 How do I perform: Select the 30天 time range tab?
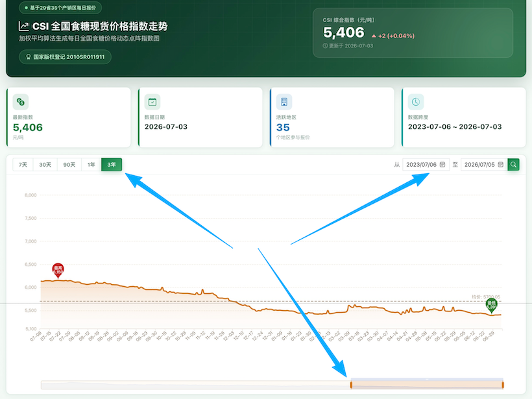click(x=45, y=165)
